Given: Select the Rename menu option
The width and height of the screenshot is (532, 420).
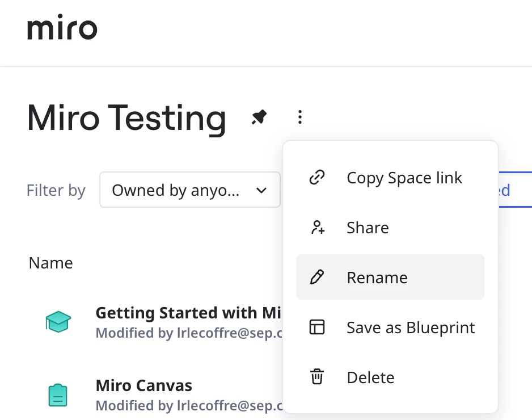Looking at the screenshot, I should pyautogui.click(x=377, y=278).
